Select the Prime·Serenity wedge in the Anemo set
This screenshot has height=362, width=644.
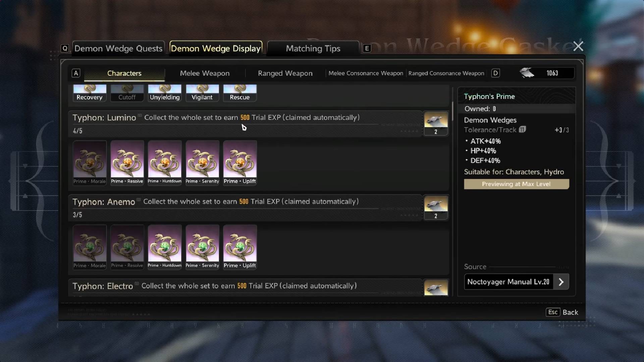(202, 247)
